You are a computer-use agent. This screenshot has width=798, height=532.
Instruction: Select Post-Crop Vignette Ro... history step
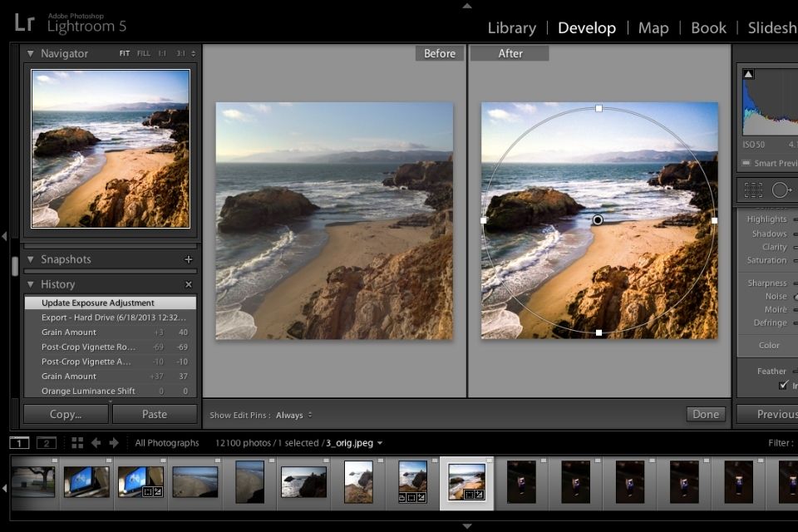click(110, 347)
